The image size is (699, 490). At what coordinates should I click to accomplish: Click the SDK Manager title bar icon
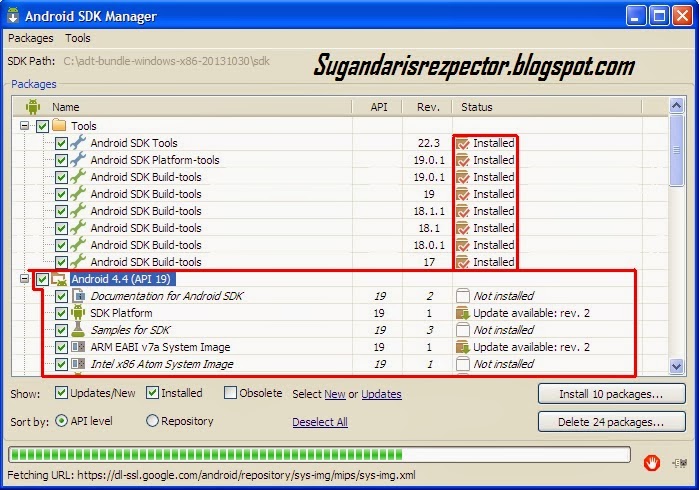point(13,15)
